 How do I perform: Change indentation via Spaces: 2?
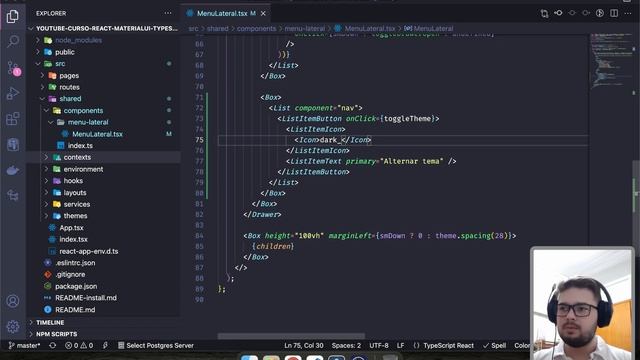(346, 345)
